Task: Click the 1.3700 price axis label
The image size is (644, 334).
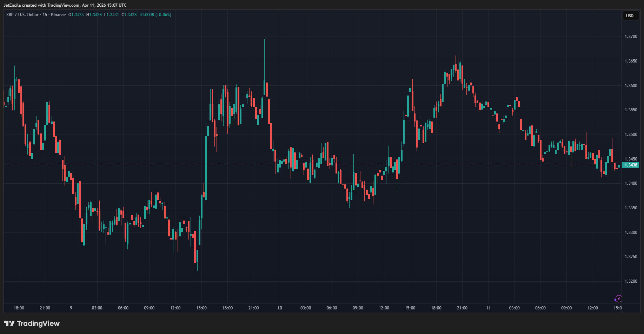Action: (x=631, y=37)
